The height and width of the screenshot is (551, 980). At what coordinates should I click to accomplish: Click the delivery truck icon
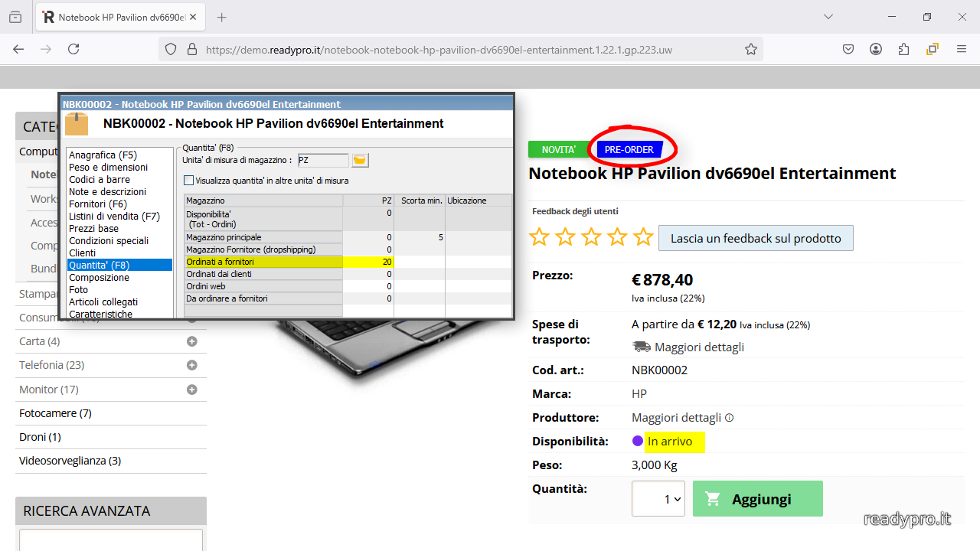click(x=641, y=347)
